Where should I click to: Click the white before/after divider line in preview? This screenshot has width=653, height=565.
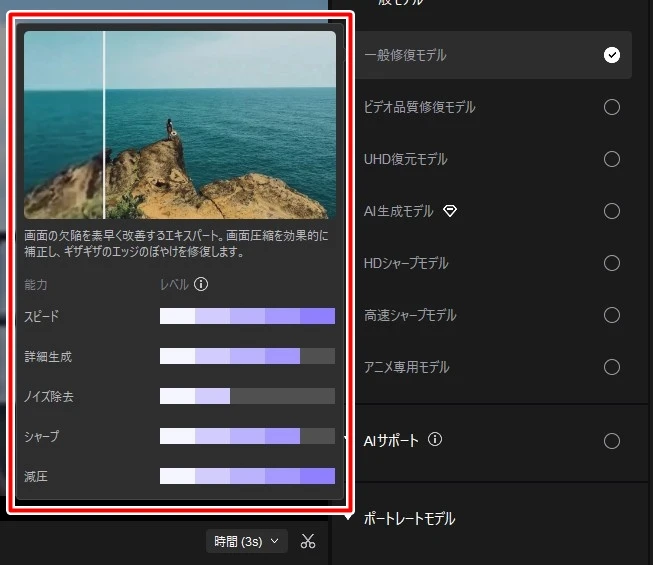point(104,125)
